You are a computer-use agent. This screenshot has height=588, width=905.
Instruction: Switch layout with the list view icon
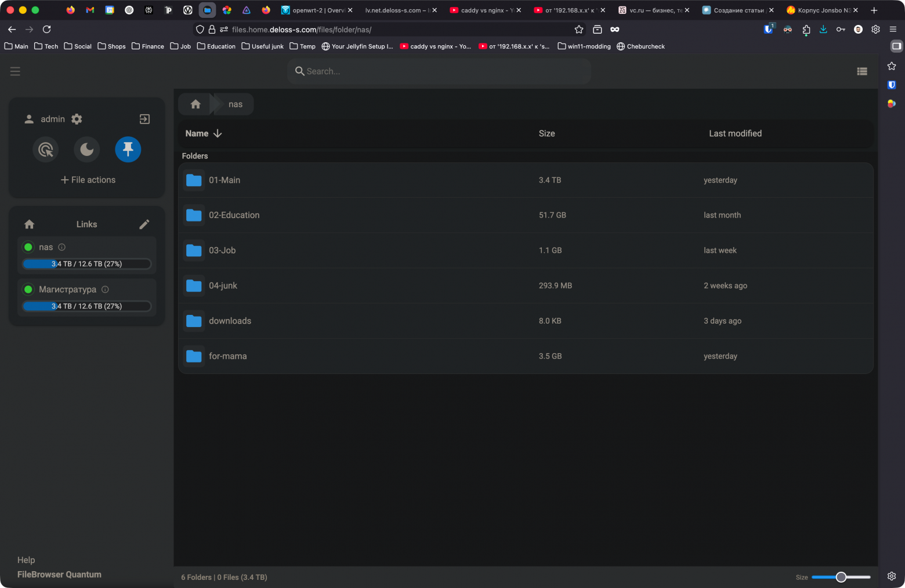click(x=862, y=71)
